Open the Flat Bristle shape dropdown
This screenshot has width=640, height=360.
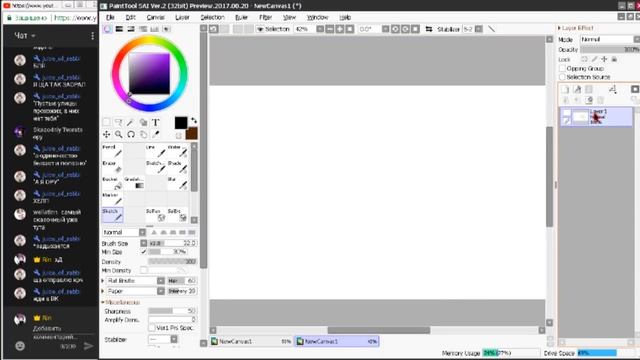[x=161, y=281]
